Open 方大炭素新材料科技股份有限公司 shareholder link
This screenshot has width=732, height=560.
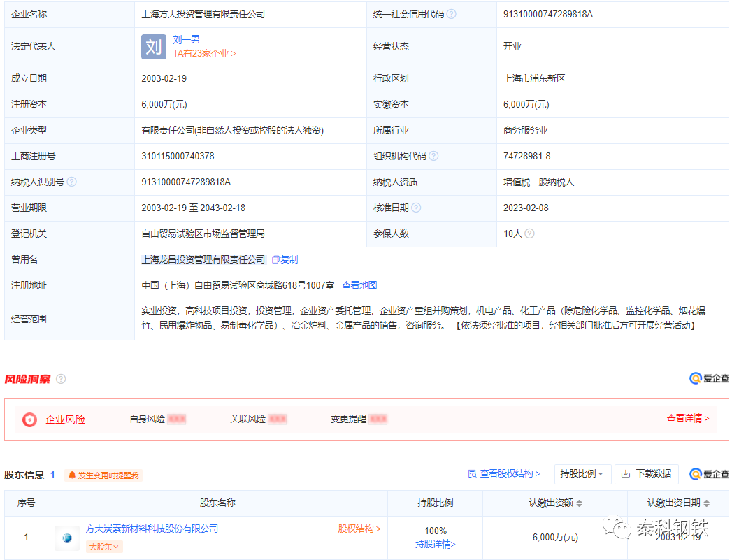(x=152, y=529)
